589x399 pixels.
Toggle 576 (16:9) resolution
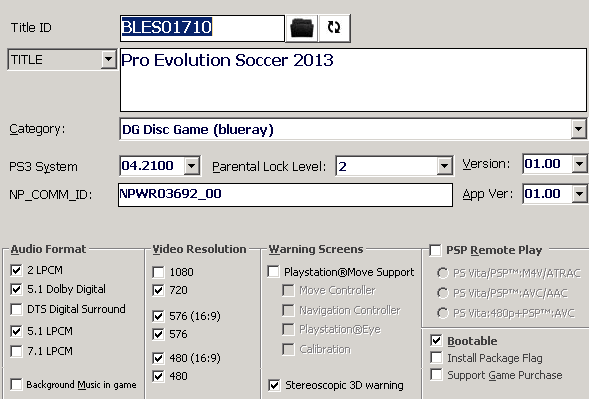(158, 316)
